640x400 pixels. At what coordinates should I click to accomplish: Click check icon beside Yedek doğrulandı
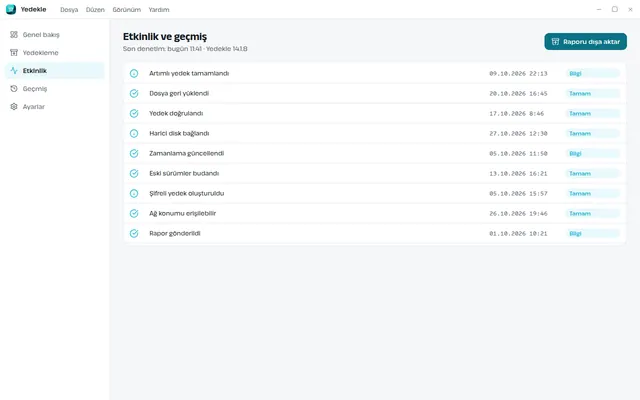point(134,113)
